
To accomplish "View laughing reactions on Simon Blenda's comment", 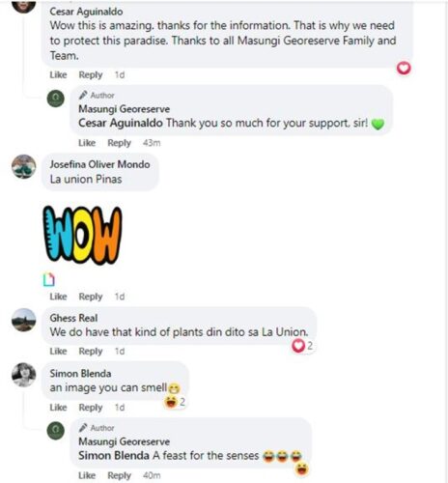I will click(175, 402).
